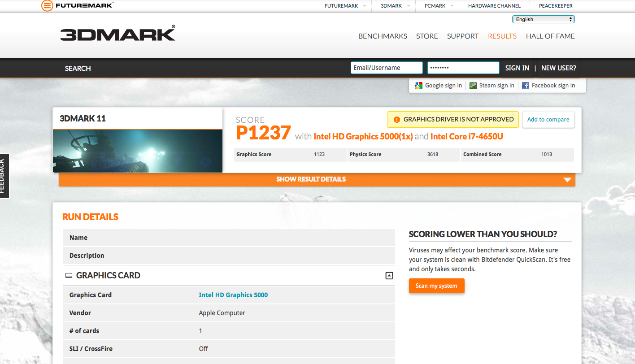Click SEARCH in the dark bar
This screenshot has width=635, height=364.
78,68
